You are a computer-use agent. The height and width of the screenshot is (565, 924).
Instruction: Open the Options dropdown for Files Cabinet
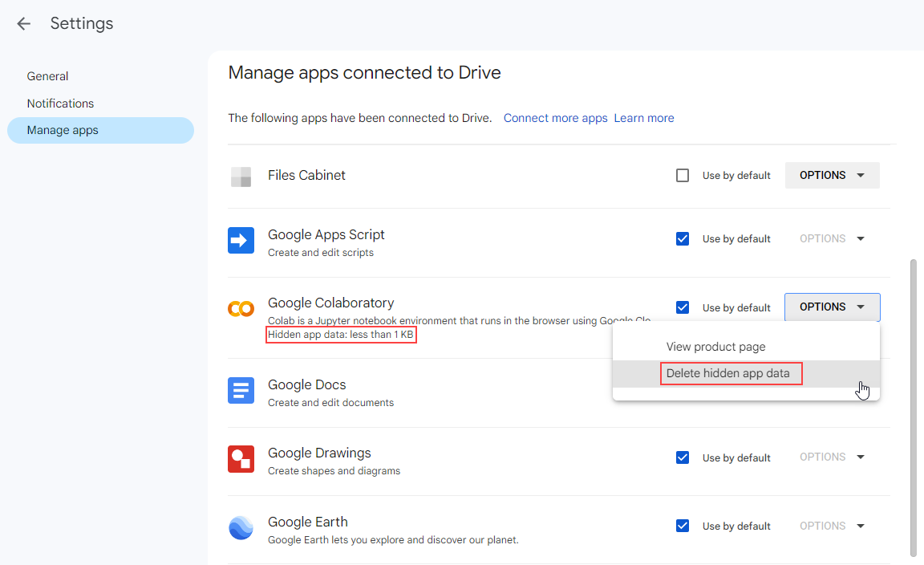click(832, 175)
